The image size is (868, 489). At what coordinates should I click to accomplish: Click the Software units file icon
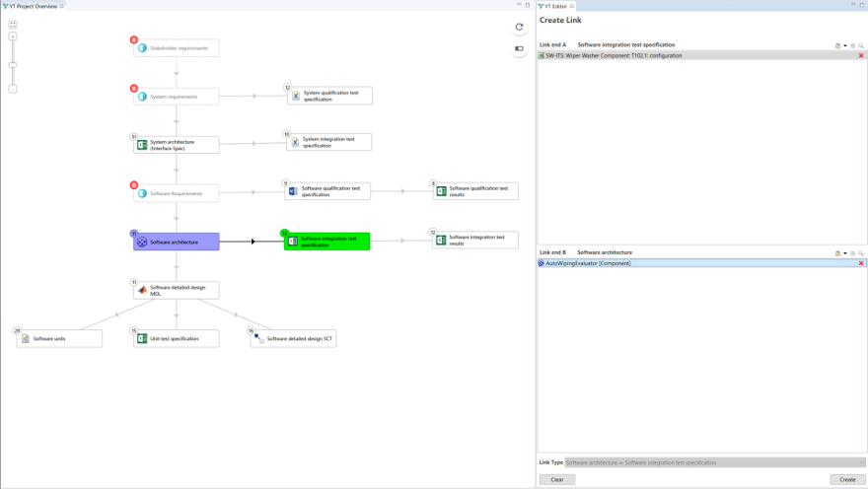[26, 338]
